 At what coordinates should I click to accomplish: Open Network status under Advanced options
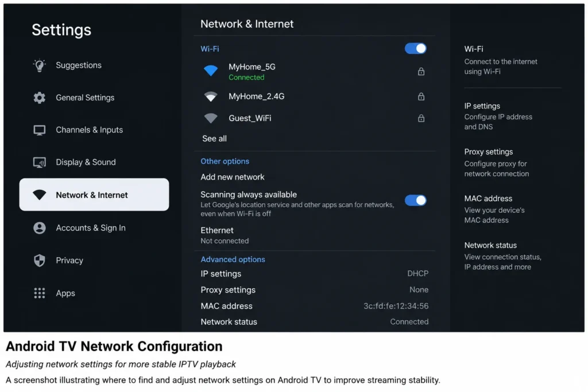pyautogui.click(x=314, y=322)
